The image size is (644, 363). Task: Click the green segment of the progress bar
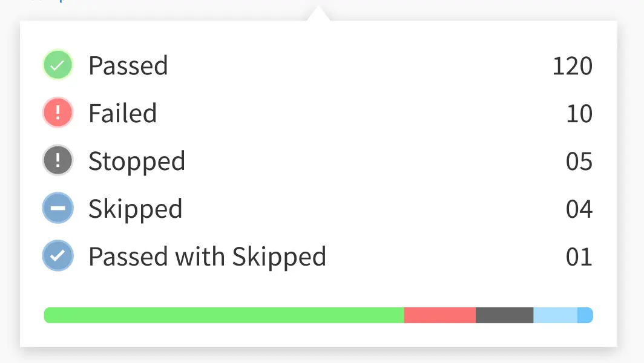224,315
